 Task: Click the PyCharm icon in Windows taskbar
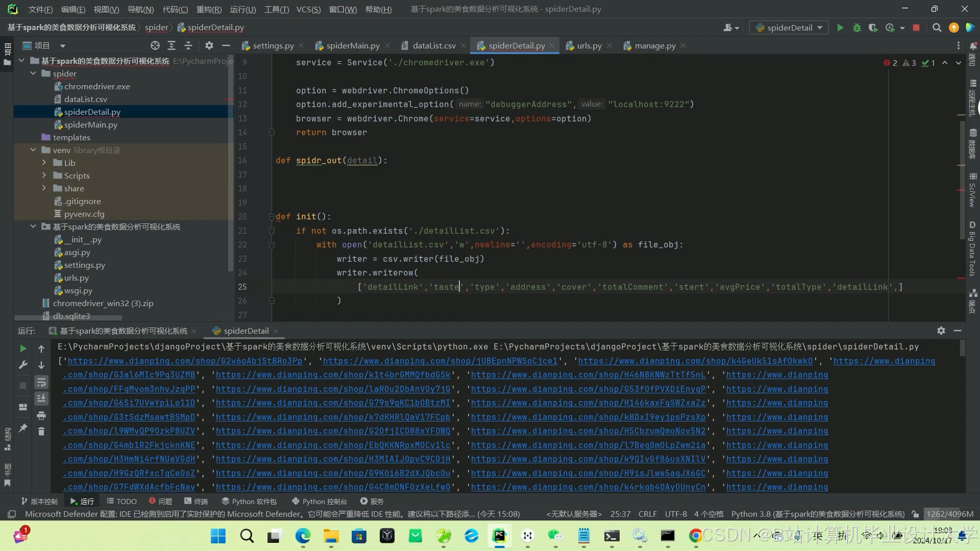(499, 536)
